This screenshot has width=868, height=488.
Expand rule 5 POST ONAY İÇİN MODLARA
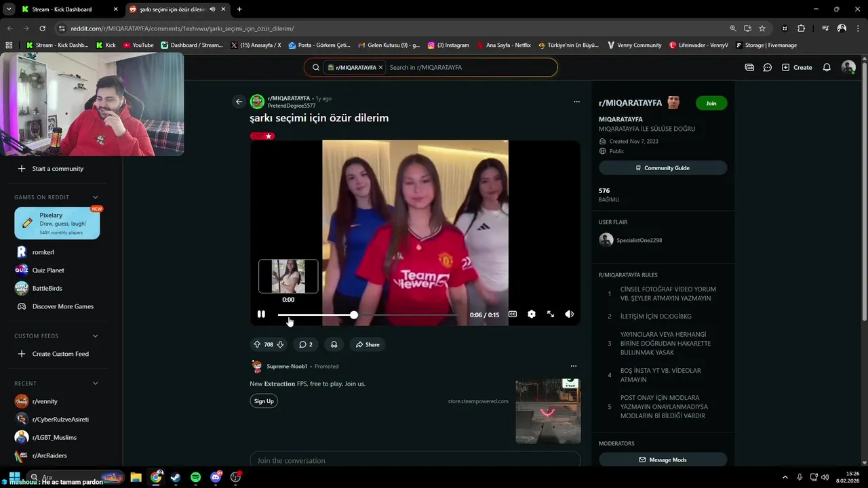[x=663, y=407]
